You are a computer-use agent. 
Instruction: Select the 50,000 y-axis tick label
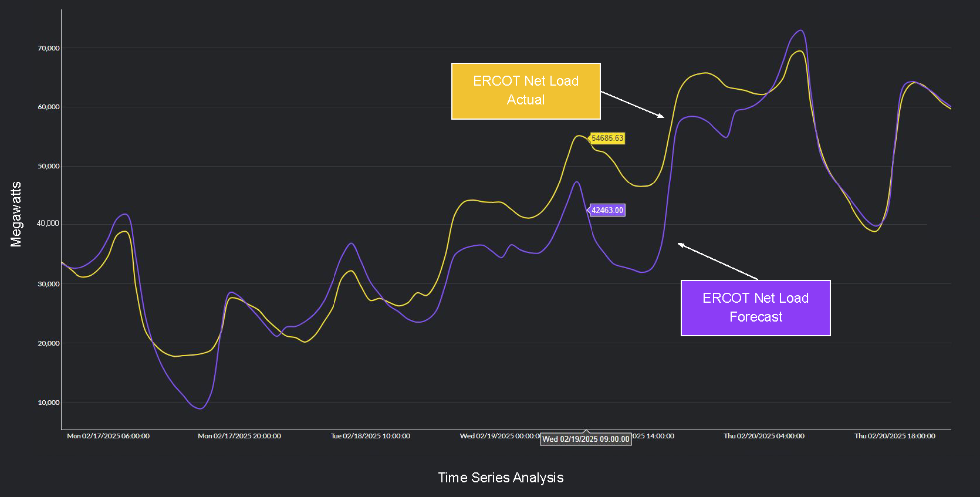[49, 166]
